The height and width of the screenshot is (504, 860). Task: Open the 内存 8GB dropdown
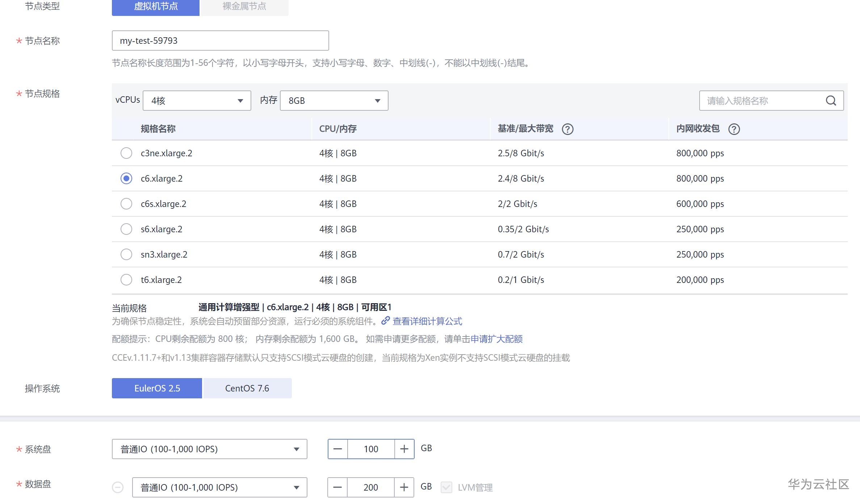point(334,101)
